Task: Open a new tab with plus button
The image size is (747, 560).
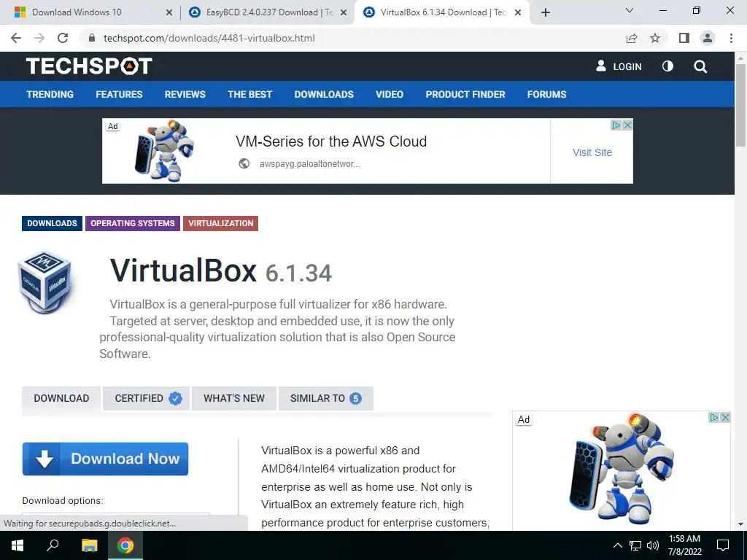Action: (x=546, y=12)
